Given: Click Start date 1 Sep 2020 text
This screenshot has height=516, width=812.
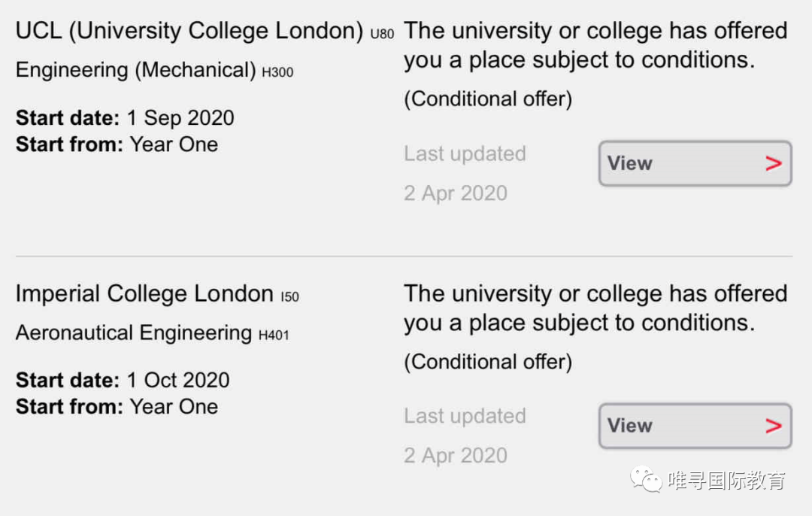Looking at the screenshot, I should (125, 117).
